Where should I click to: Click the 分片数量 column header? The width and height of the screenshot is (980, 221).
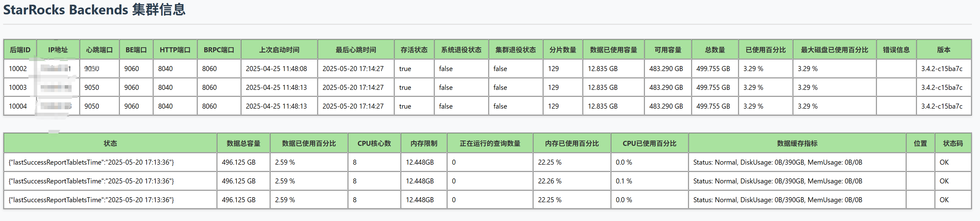[563, 50]
